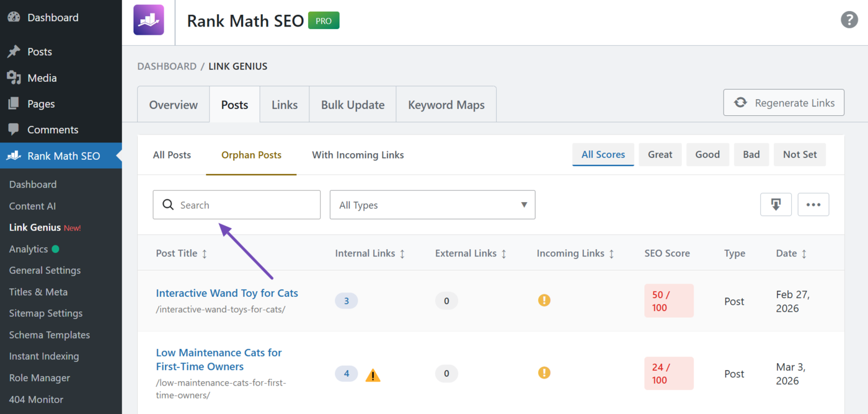The width and height of the screenshot is (868, 414).
Task: Click the Rank Math SEO sidebar icon
Action: (14, 156)
